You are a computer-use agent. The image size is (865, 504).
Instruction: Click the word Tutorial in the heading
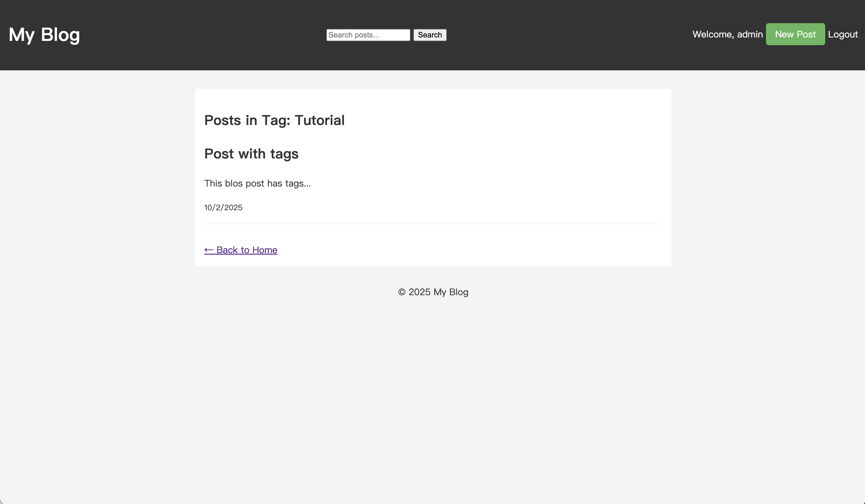[319, 120]
